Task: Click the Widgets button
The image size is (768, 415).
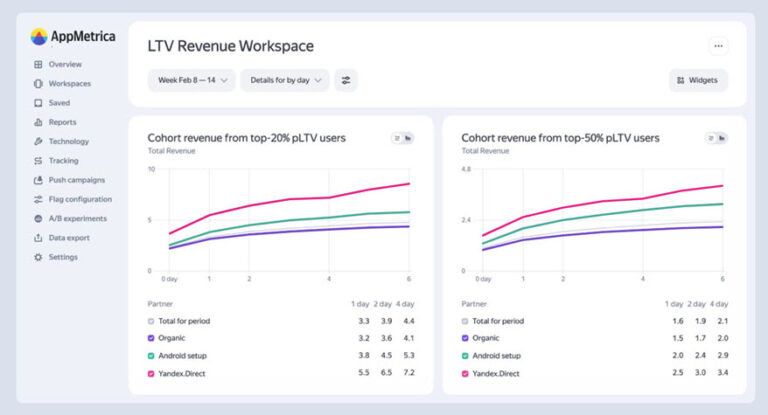Action: click(697, 80)
